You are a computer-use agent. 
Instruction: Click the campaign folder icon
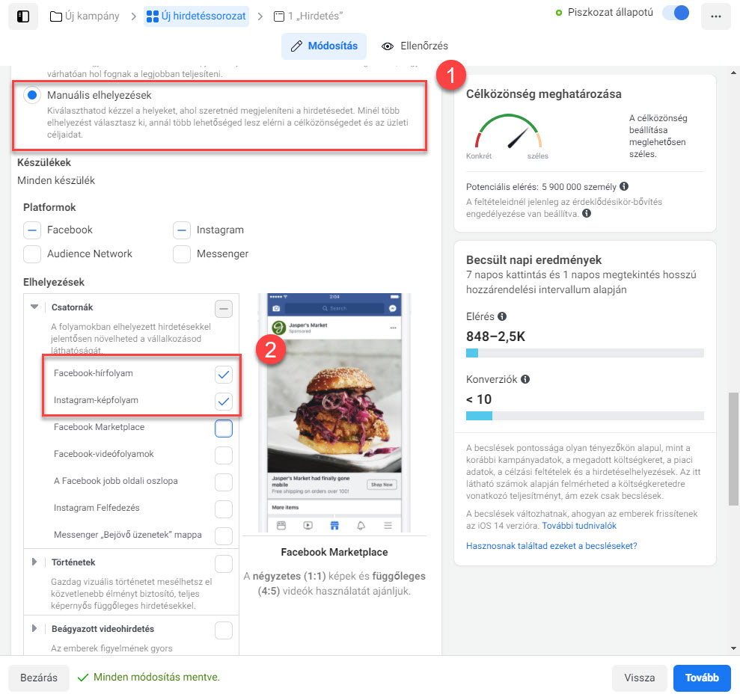(55, 16)
